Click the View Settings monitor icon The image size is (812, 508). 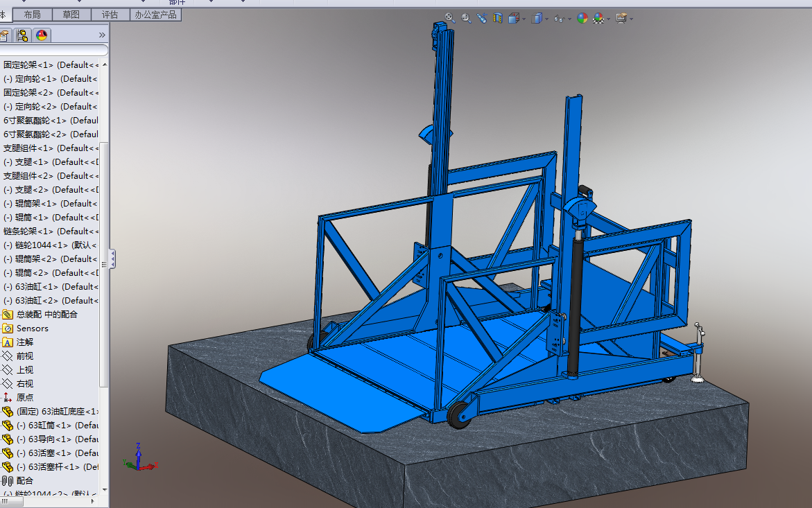[x=621, y=18]
